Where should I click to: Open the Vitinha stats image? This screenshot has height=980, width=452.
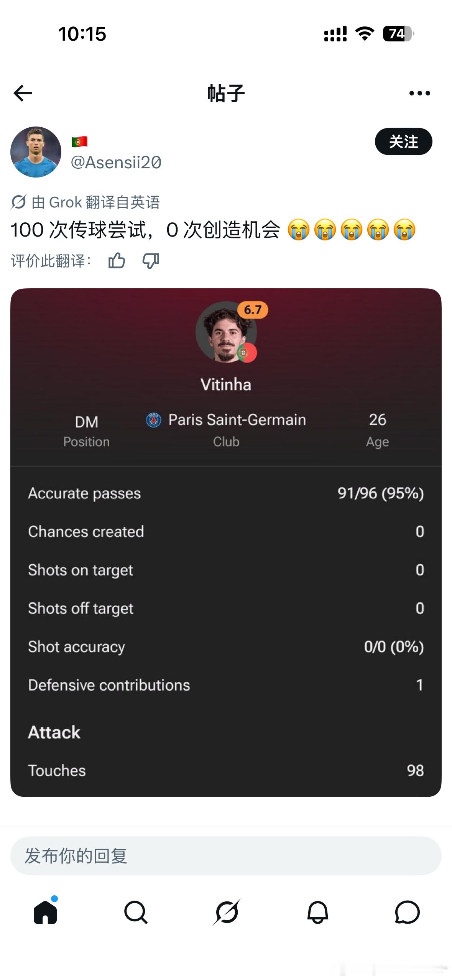click(226, 543)
